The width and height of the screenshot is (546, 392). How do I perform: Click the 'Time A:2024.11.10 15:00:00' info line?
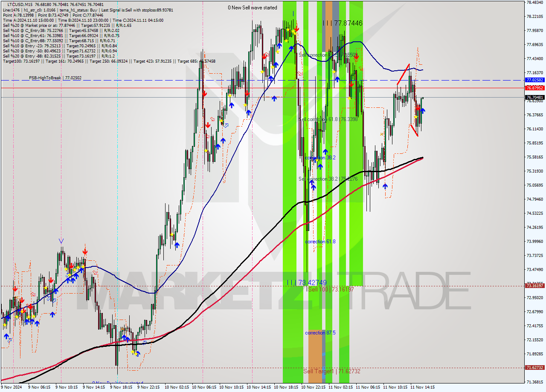83,20
